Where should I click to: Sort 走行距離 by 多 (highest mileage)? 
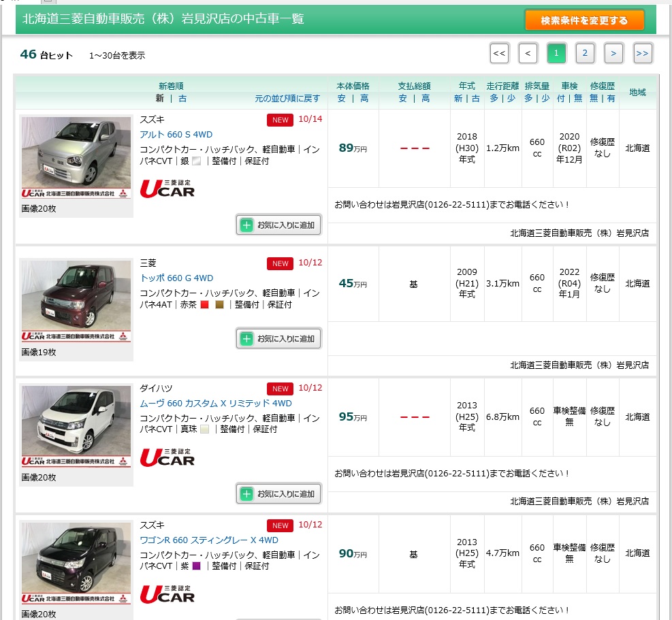point(494,99)
